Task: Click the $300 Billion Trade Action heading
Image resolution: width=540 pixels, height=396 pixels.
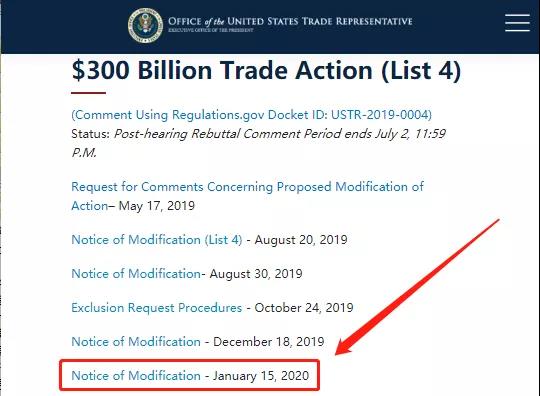Action: pos(266,70)
